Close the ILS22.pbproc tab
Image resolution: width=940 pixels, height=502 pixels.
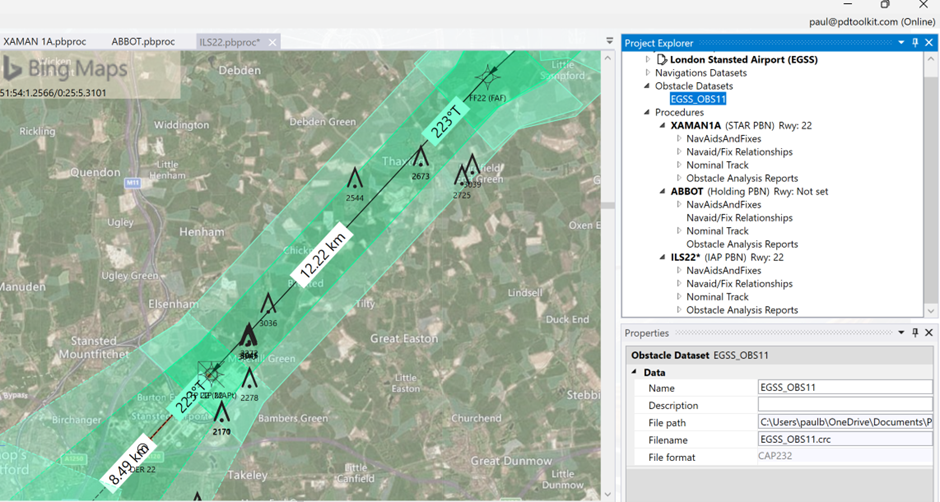click(272, 42)
